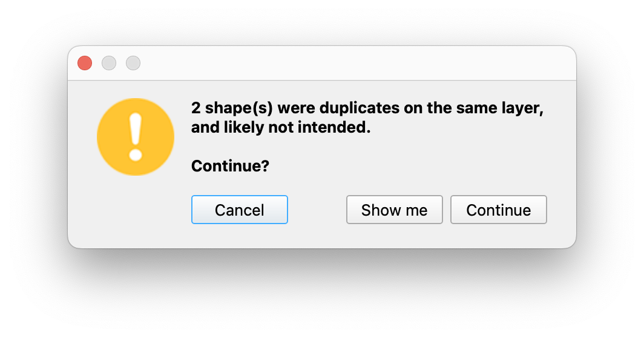
Task: Close the dialog with the red button
Action: click(x=85, y=63)
